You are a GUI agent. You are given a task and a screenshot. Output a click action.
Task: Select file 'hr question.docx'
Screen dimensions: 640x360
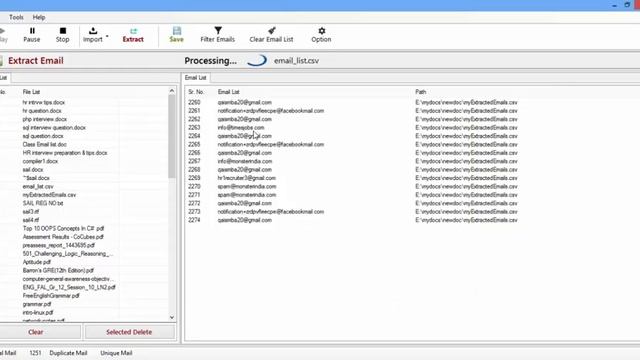tap(42, 111)
